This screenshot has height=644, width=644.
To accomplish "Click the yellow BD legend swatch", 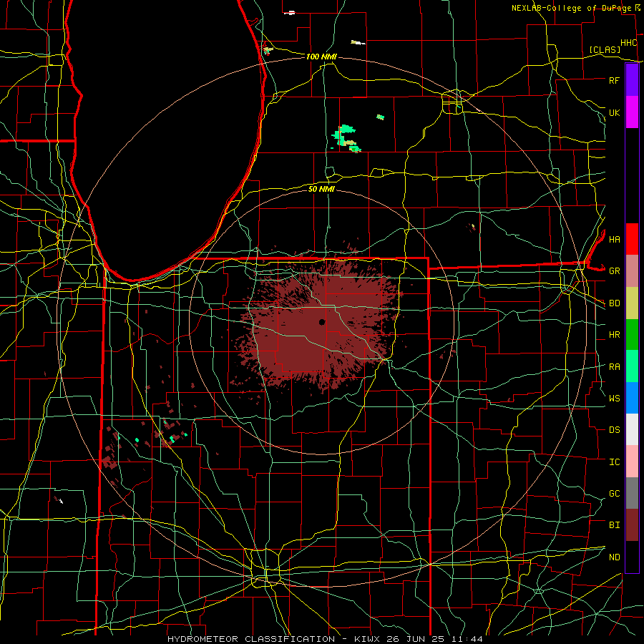I will click(632, 303).
